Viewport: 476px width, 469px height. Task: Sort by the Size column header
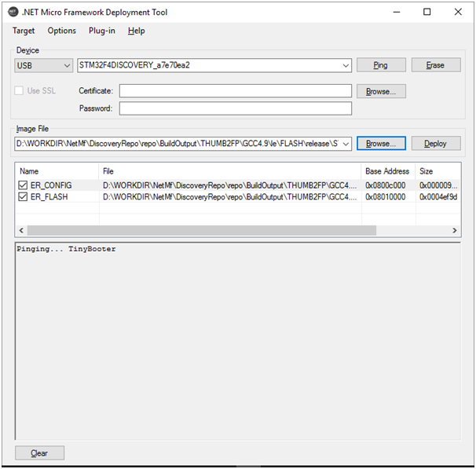(438, 171)
